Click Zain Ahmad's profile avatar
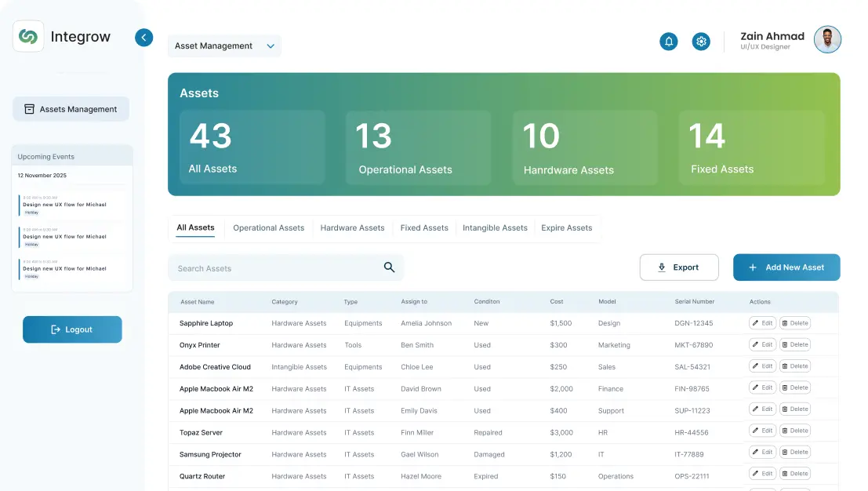Image resolution: width=868 pixels, height=491 pixels. (827, 40)
